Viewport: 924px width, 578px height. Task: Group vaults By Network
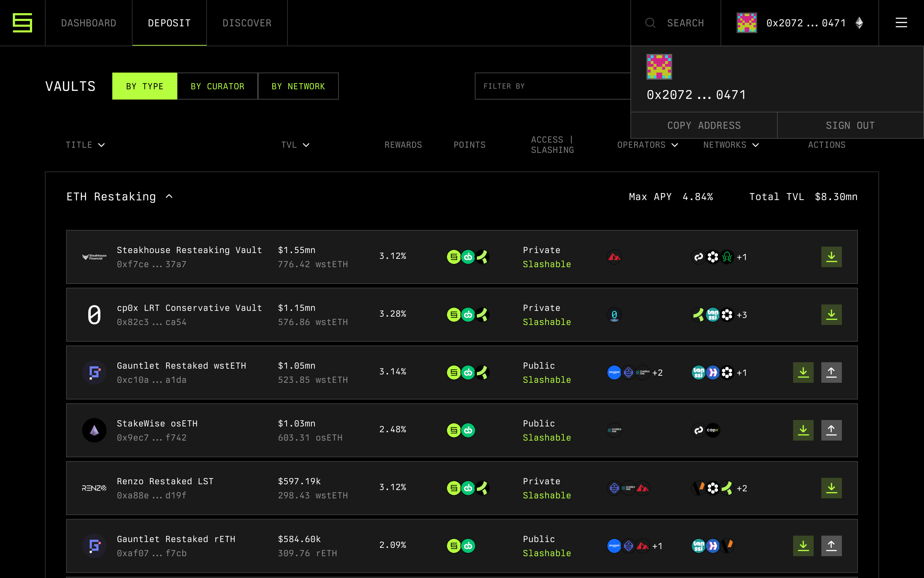[x=298, y=86]
